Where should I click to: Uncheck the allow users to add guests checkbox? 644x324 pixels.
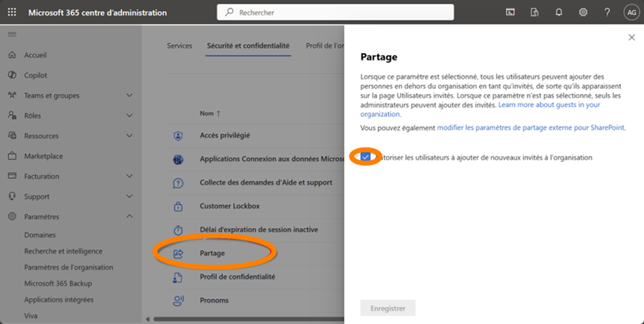[x=366, y=157]
